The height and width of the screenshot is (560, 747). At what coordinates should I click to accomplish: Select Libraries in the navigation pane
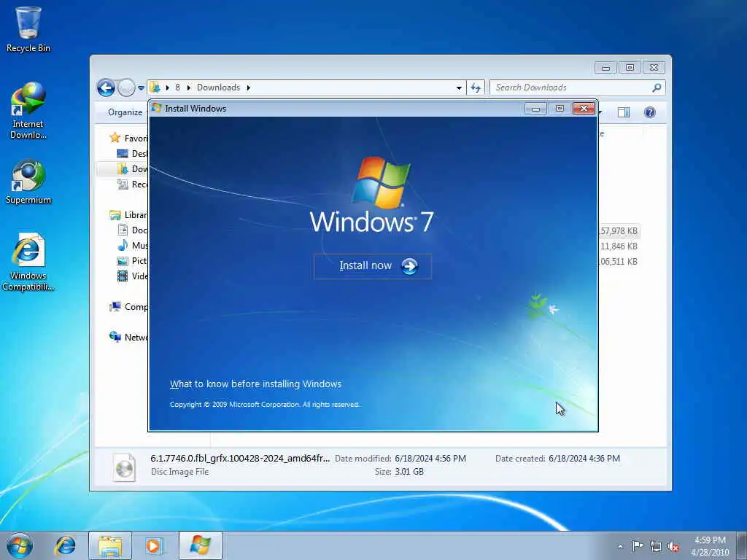pos(128,215)
